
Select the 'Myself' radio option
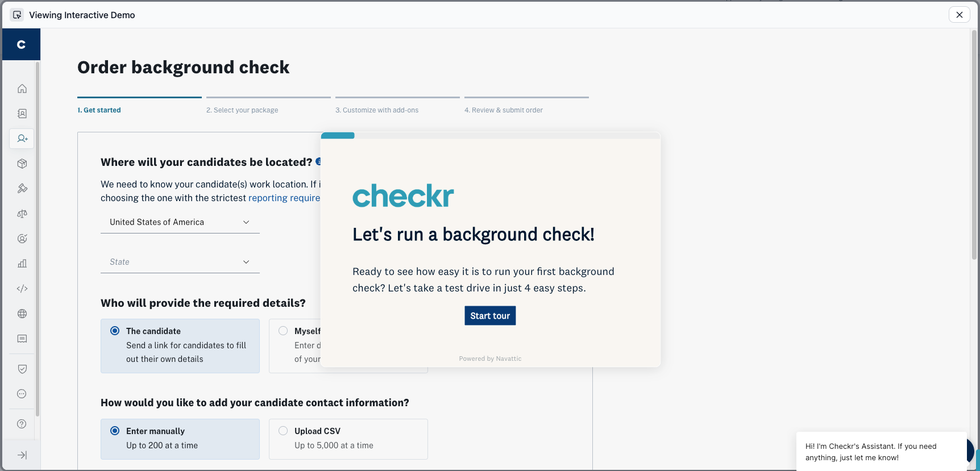point(283,331)
